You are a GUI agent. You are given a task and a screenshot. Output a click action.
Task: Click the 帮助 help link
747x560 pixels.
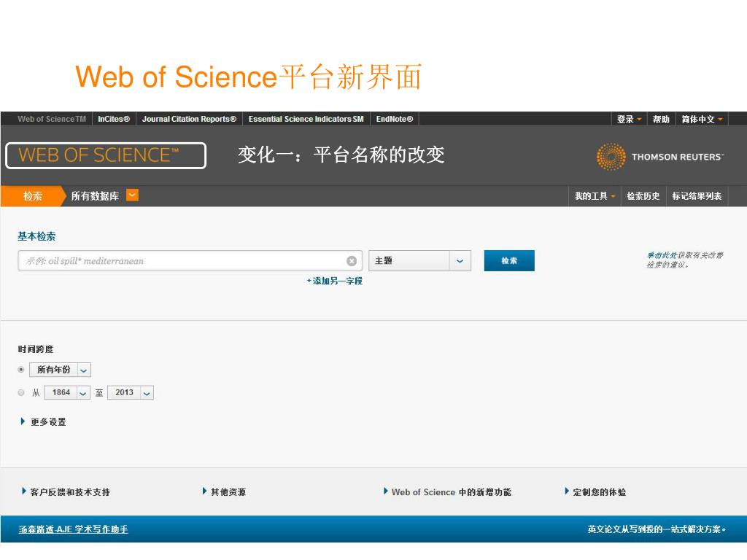click(661, 119)
